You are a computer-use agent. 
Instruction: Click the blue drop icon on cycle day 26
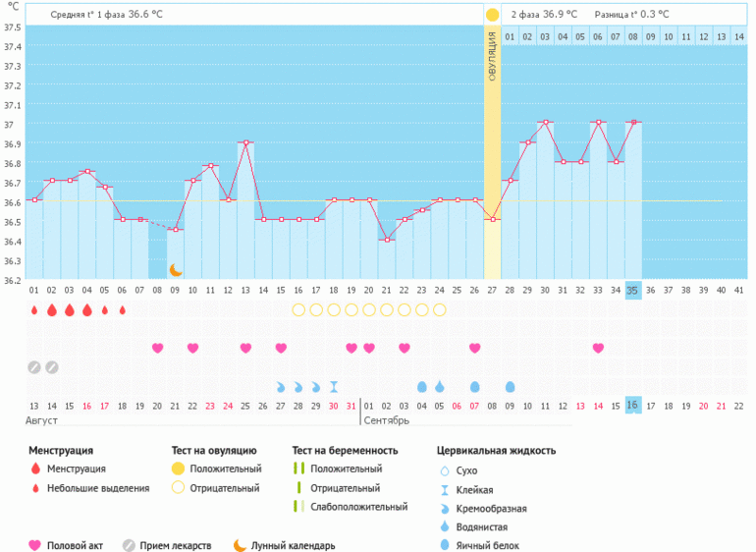(x=475, y=386)
